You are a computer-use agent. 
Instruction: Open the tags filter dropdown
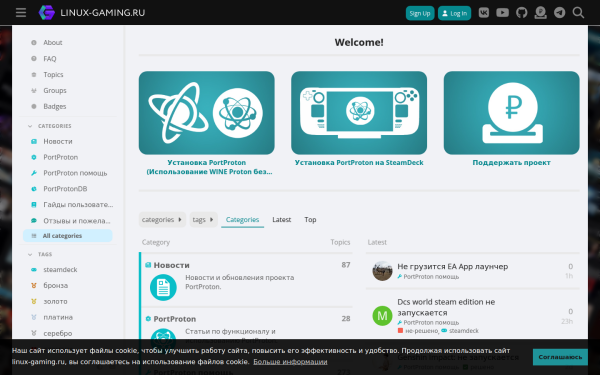[204, 220]
